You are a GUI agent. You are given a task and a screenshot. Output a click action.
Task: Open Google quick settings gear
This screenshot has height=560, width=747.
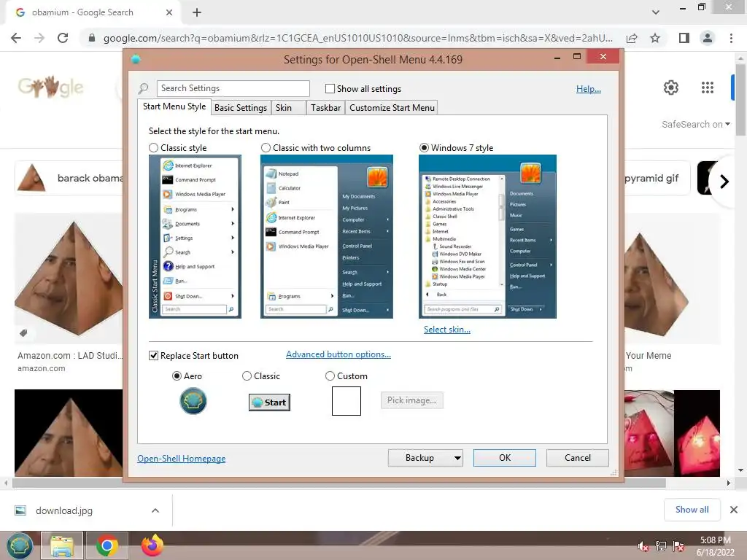(671, 87)
